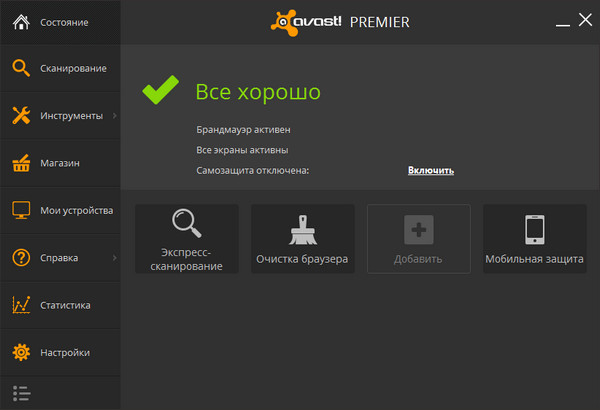Click the chart icon for Статистика
The height and width of the screenshot is (410, 600).
pos(21,305)
